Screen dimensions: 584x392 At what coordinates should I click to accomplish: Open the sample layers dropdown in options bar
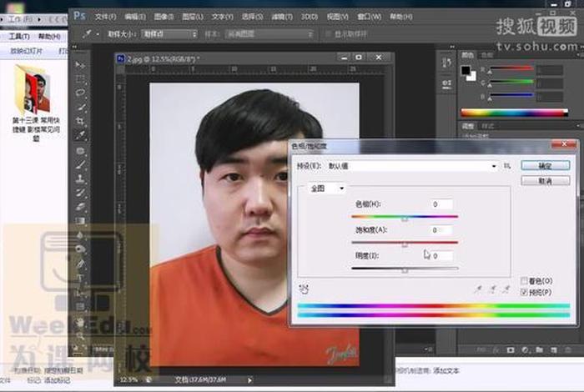point(269,34)
